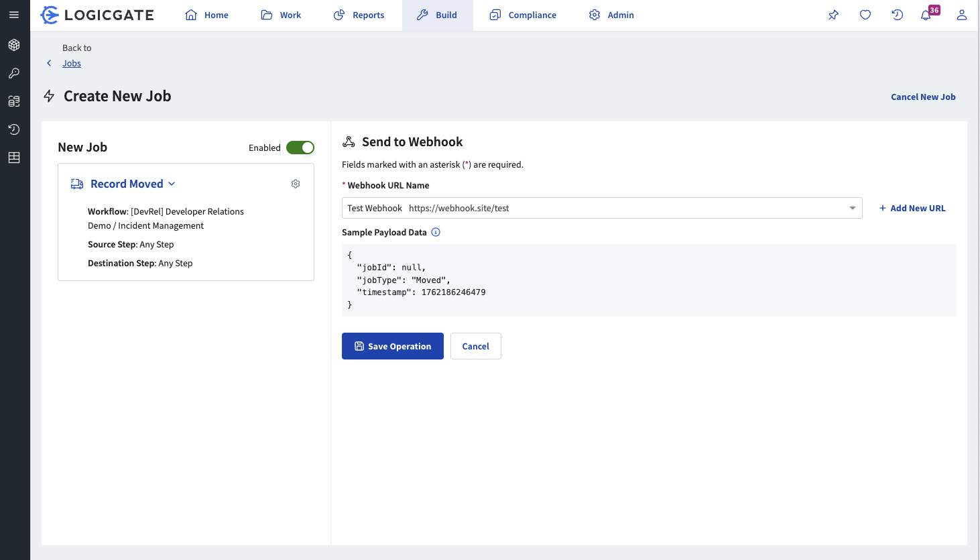Open the Compliance section

(x=523, y=15)
